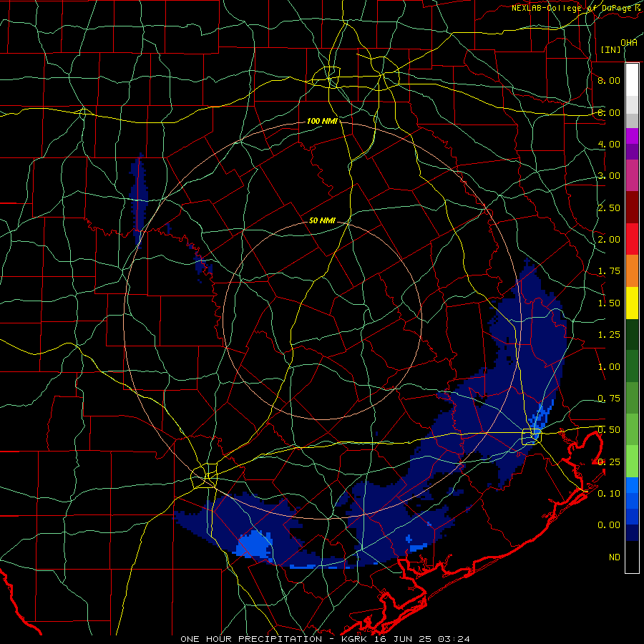Select the 6.00 legend value
Viewport: 644px width, 644px height.
coord(609,112)
